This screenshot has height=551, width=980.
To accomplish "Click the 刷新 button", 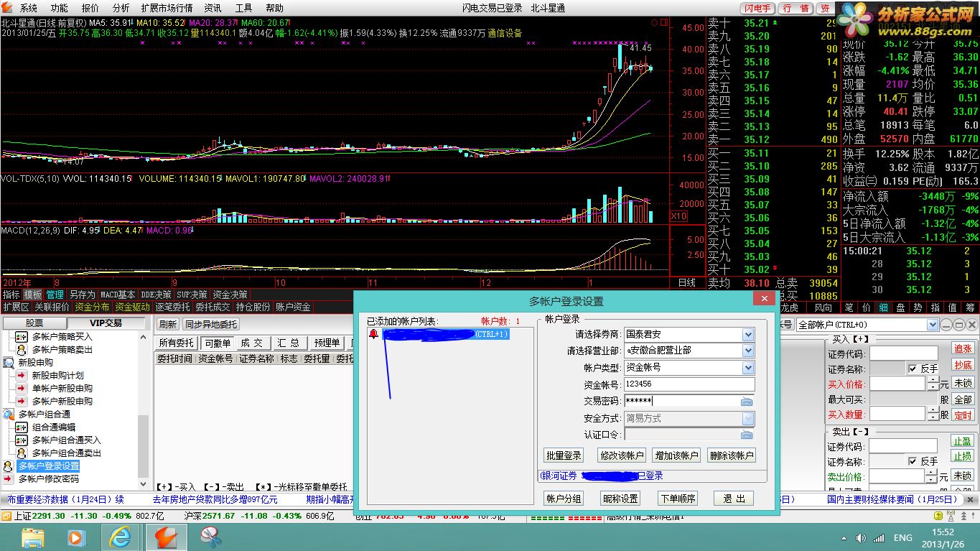I will click(167, 325).
